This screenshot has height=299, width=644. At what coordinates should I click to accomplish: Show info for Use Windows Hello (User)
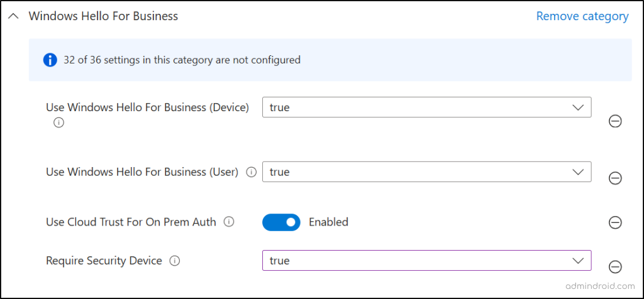pyautogui.click(x=251, y=172)
